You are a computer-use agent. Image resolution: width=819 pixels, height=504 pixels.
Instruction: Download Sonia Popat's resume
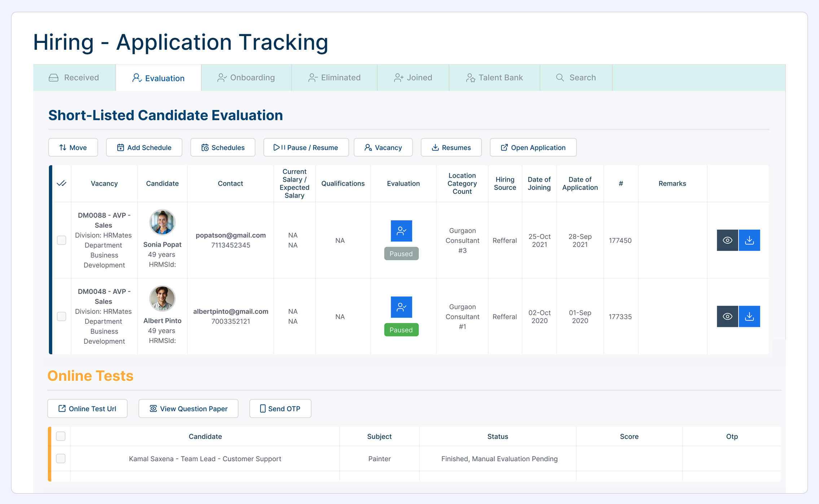(749, 240)
